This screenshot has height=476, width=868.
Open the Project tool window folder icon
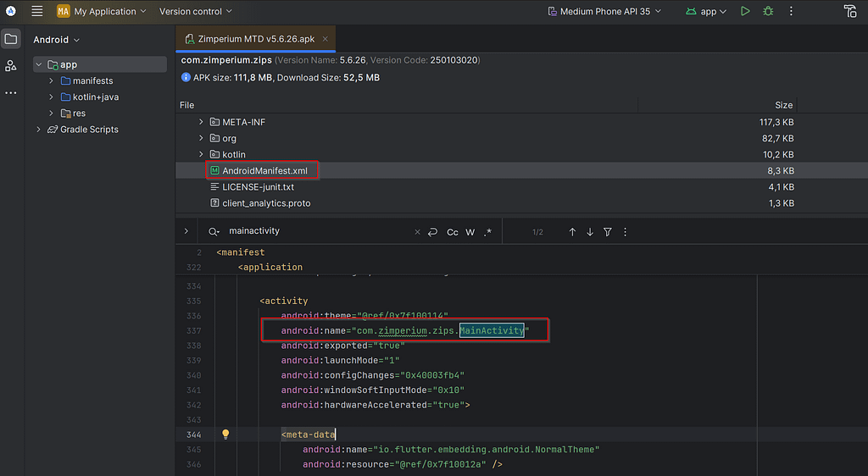(10, 39)
